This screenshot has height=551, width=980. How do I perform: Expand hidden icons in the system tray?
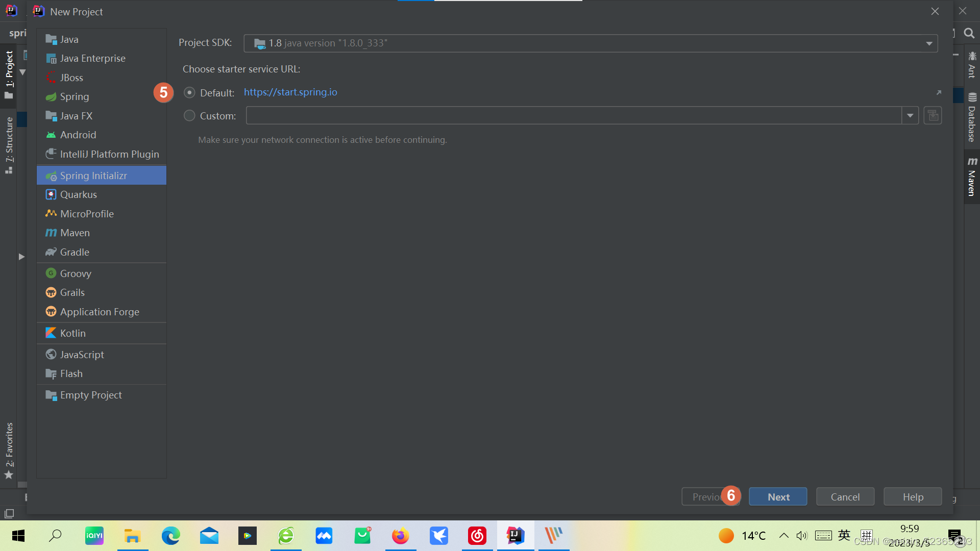click(x=785, y=536)
